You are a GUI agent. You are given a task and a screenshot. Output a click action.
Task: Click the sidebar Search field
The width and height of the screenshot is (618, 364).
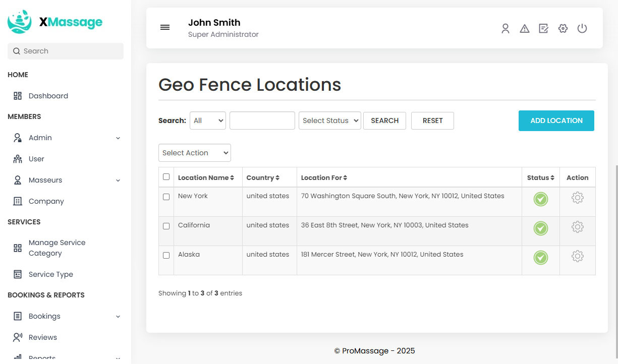[x=66, y=51]
